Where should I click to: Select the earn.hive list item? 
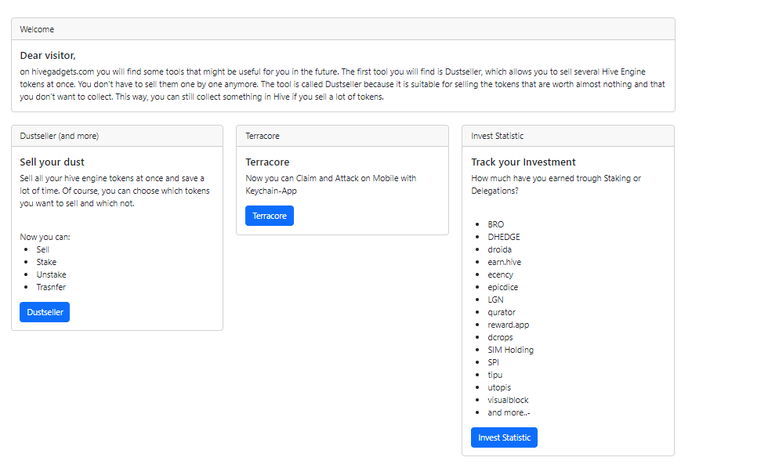[x=504, y=262]
